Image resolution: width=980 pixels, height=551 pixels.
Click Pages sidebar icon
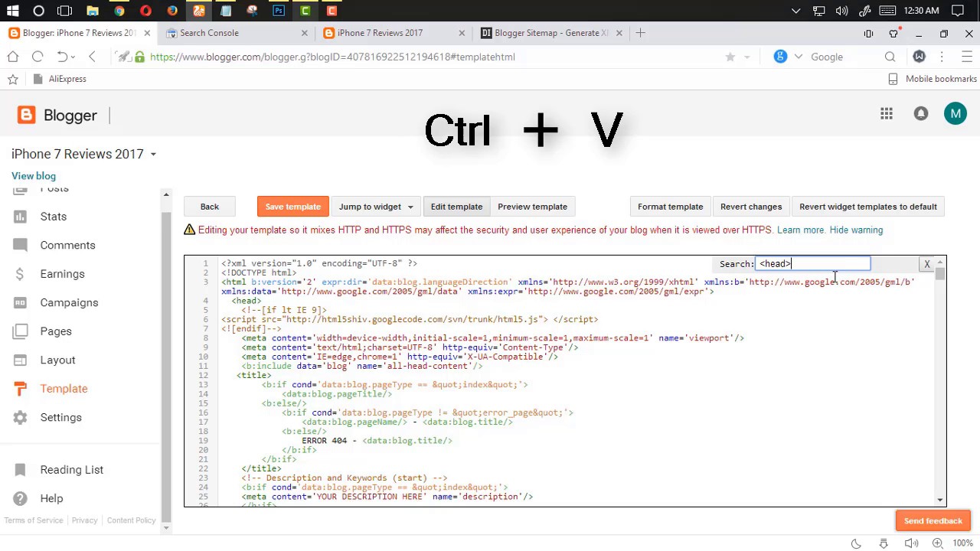21,331
